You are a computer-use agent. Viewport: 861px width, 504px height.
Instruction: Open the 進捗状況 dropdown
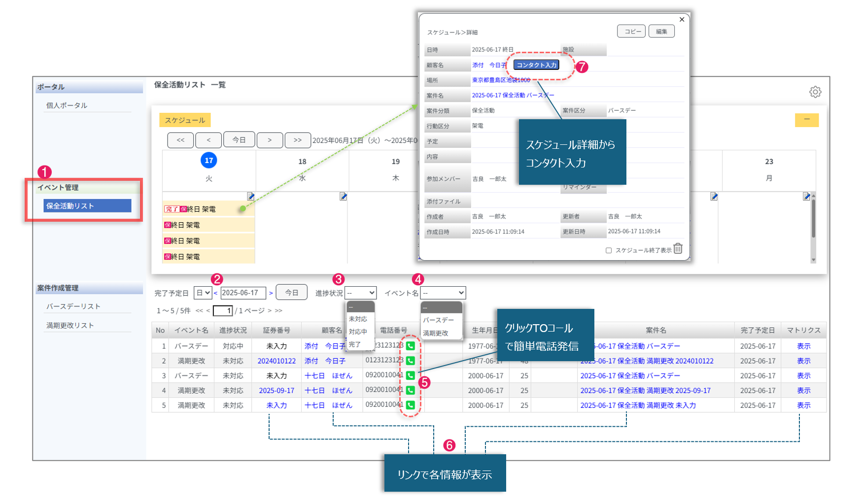(x=360, y=293)
